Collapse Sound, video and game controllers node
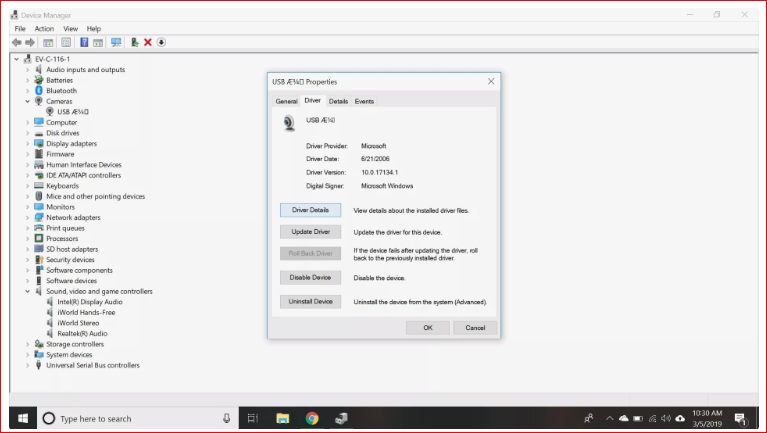 pyautogui.click(x=28, y=292)
